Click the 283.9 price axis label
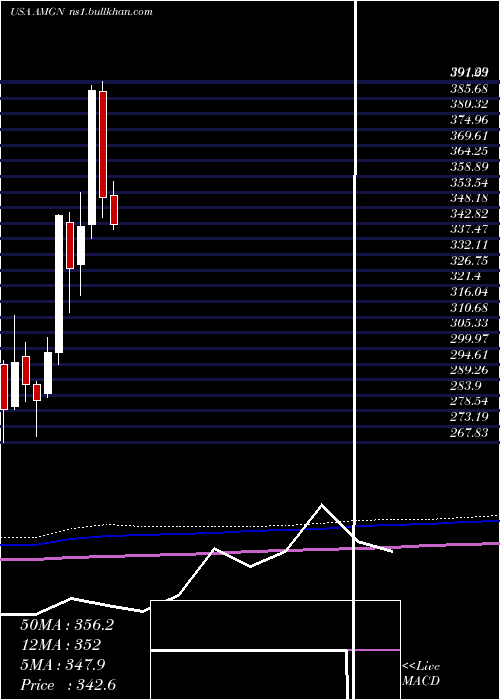This screenshot has width=500, height=700. [x=466, y=386]
